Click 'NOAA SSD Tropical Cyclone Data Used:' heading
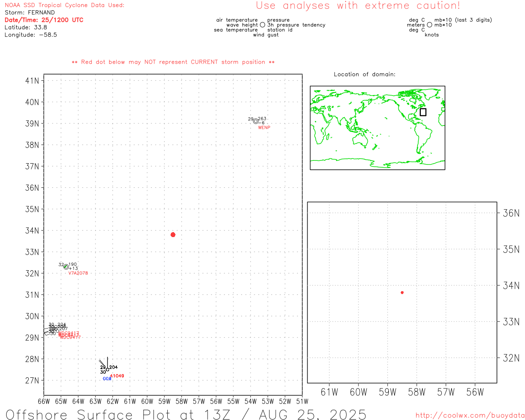Image resolution: width=525 pixels, height=420 pixels. (x=64, y=5)
